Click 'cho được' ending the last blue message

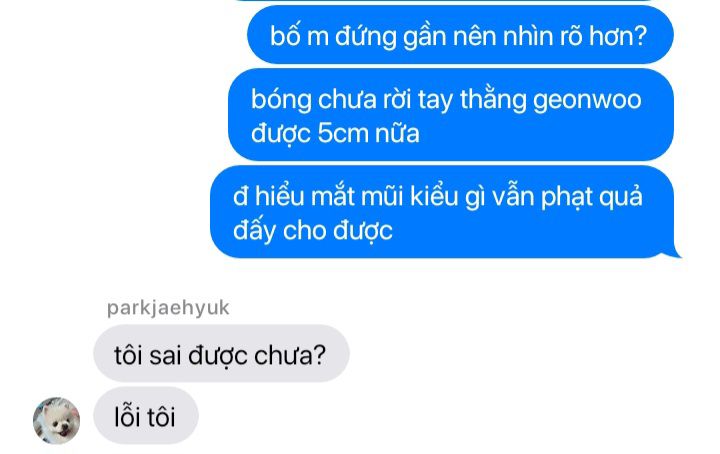[338, 230]
